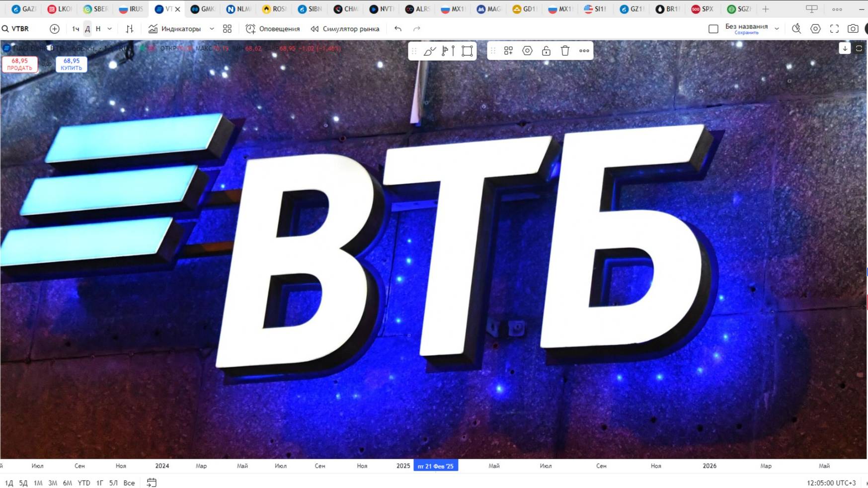Select the 1М date range
868x488 pixels.
tap(38, 483)
